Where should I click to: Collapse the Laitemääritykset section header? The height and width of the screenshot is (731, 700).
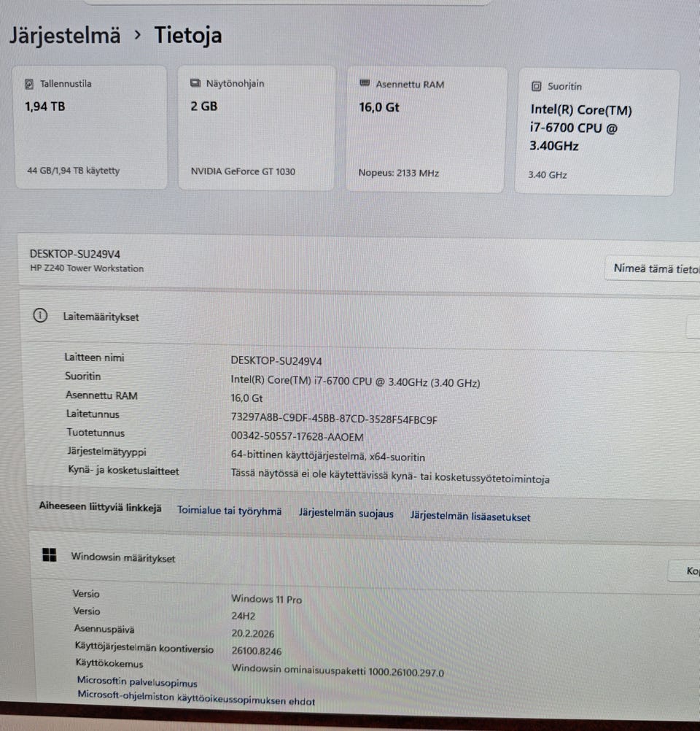tap(359, 317)
